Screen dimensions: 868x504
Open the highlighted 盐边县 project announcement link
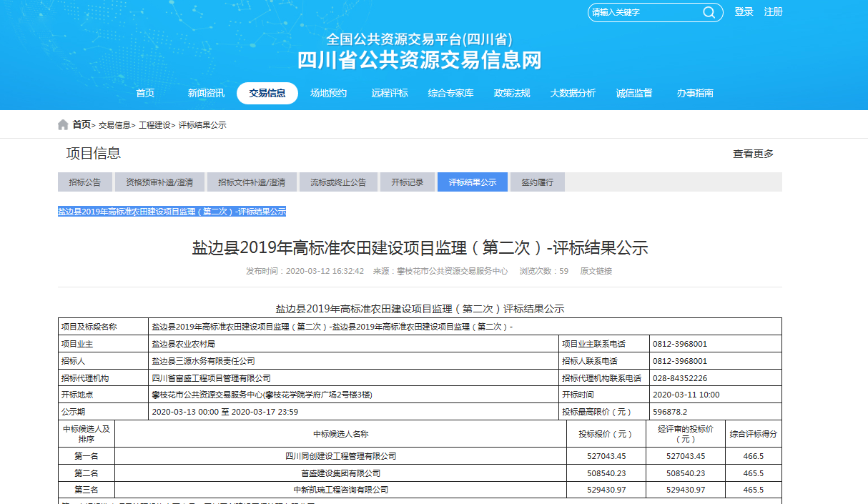tap(172, 212)
